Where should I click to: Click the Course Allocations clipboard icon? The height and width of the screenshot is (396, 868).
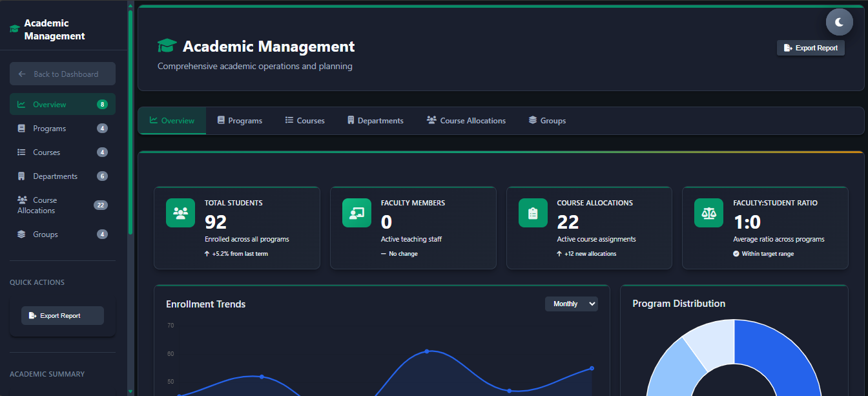point(533,213)
